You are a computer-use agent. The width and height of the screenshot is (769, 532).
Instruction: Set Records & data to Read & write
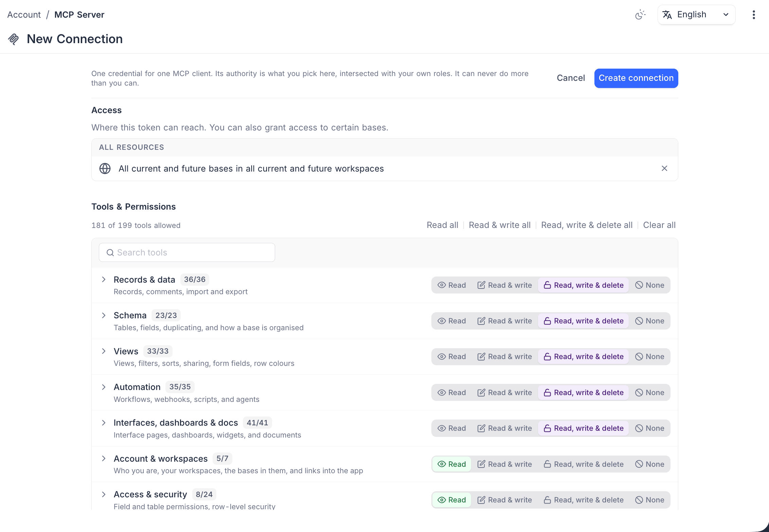(x=505, y=285)
